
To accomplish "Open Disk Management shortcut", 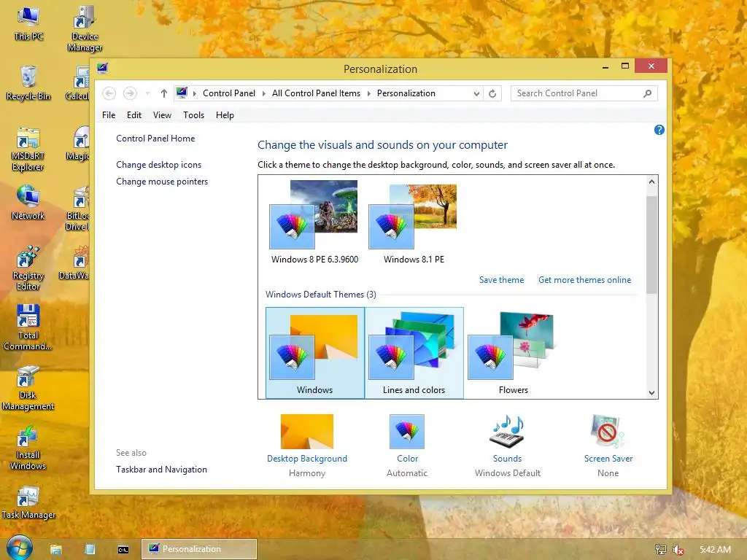I will point(28,388).
